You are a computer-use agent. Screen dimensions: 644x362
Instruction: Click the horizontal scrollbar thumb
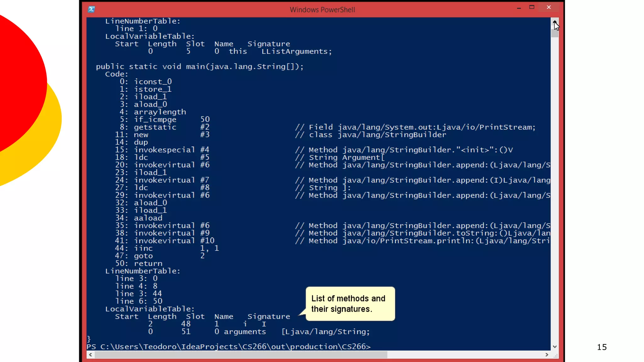pyautogui.click(x=241, y=355)
